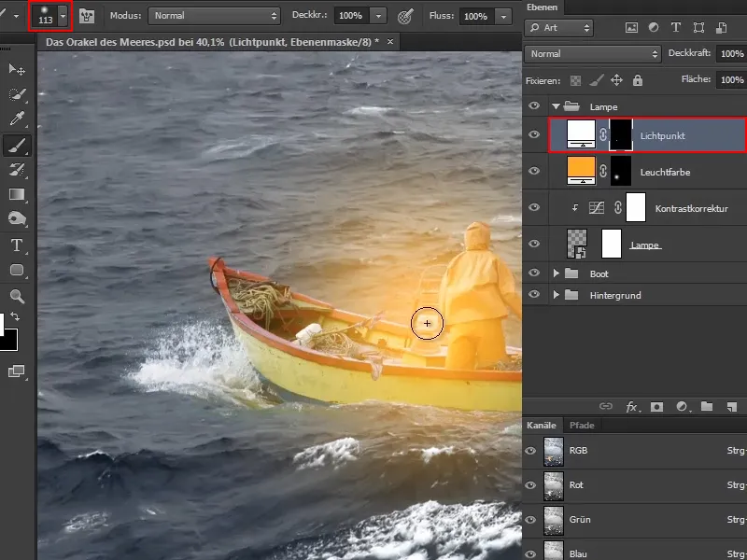
Task: Click link layers icon at panel bottom
Action: (x=605, y=406)
